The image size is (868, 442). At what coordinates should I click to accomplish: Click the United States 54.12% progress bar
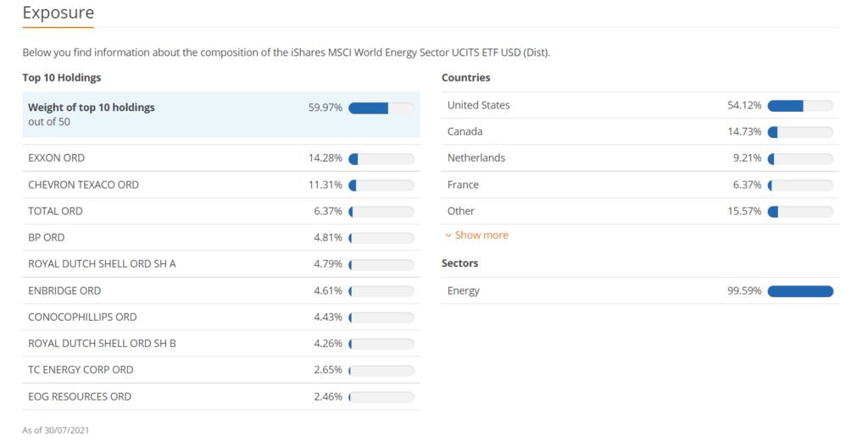pos(800,106)
